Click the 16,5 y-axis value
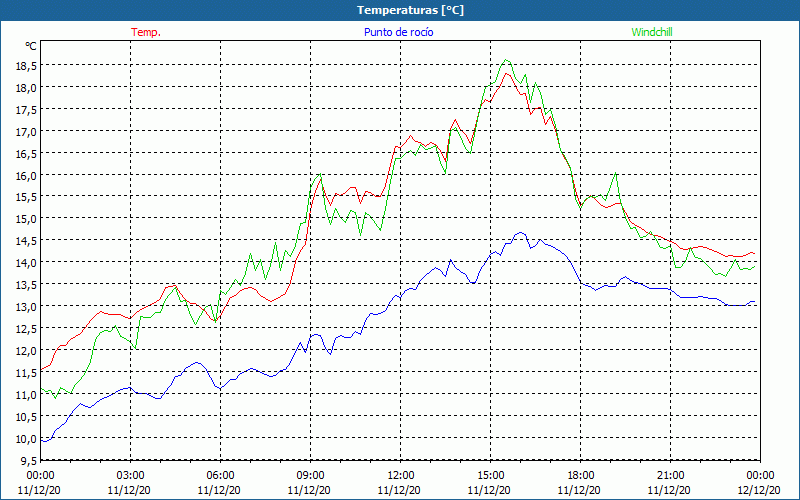800x500 pixels. click(28, 153)
